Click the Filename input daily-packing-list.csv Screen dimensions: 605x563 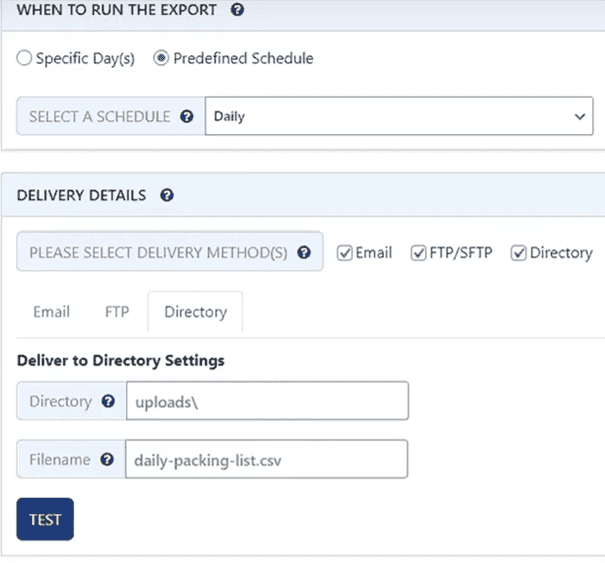(266, 459)
